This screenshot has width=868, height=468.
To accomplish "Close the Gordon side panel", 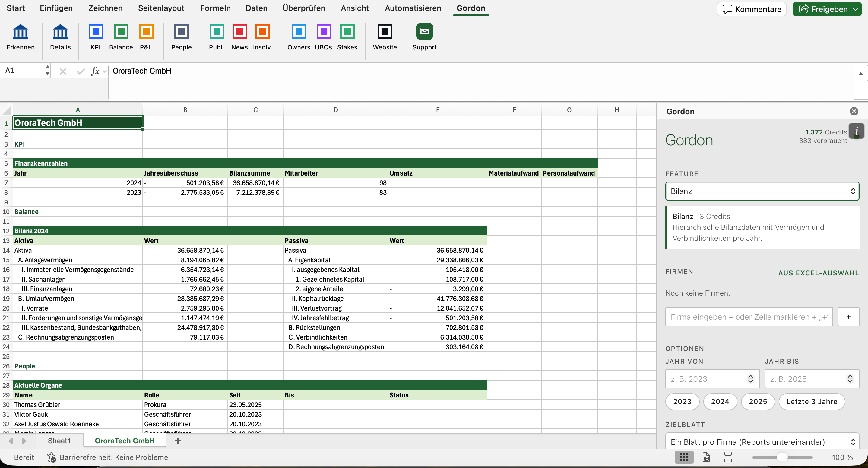I will click(854, 112).
